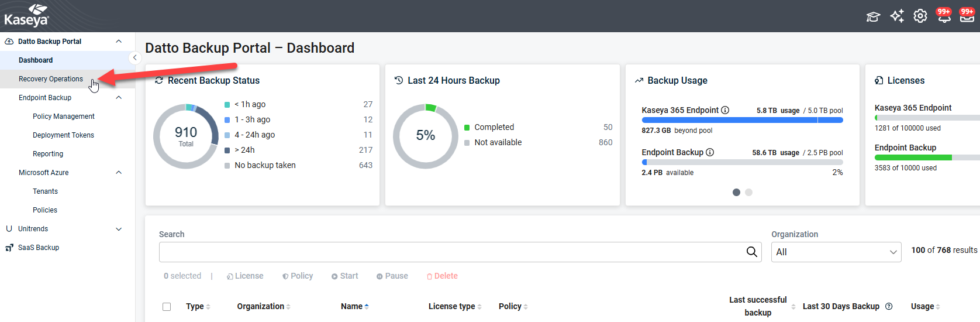
Task: Collapse the Microsoft Azure section
Action: point(119,173)
